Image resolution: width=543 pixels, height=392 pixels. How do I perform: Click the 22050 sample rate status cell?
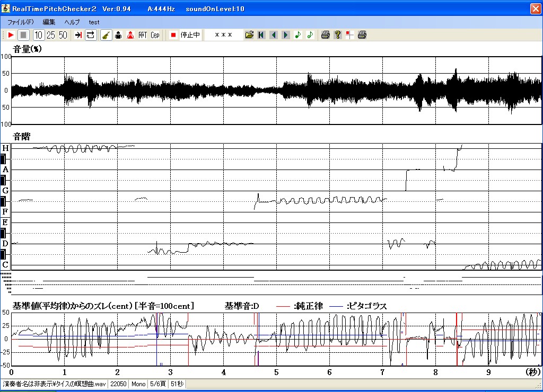click(x=118, y=384)
